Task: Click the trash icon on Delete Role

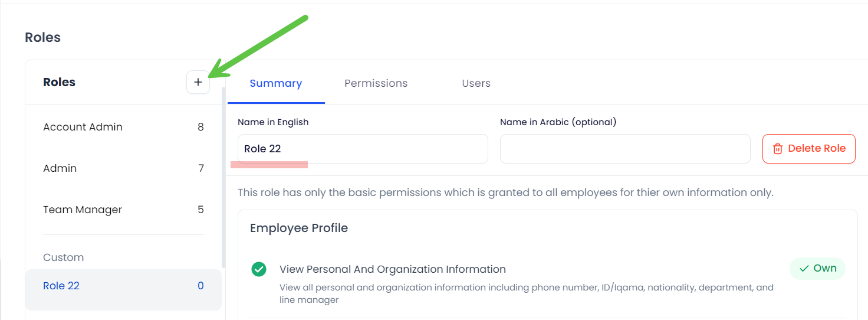Action: [778, 149]
